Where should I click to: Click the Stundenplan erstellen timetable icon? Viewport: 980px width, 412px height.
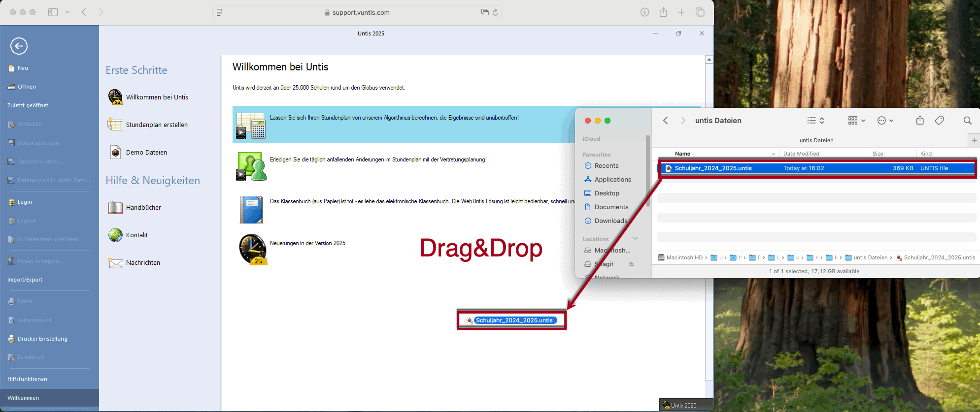(115, 124)
